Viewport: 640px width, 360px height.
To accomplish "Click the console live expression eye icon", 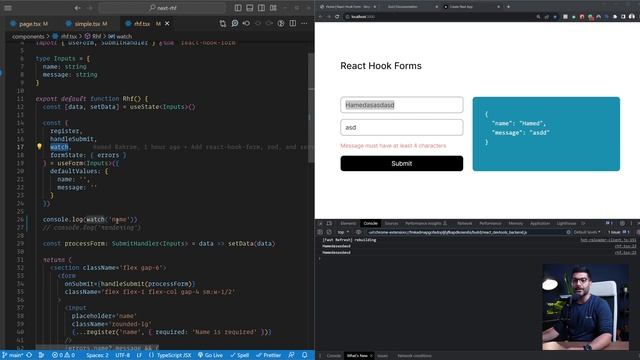I will 358,232.
